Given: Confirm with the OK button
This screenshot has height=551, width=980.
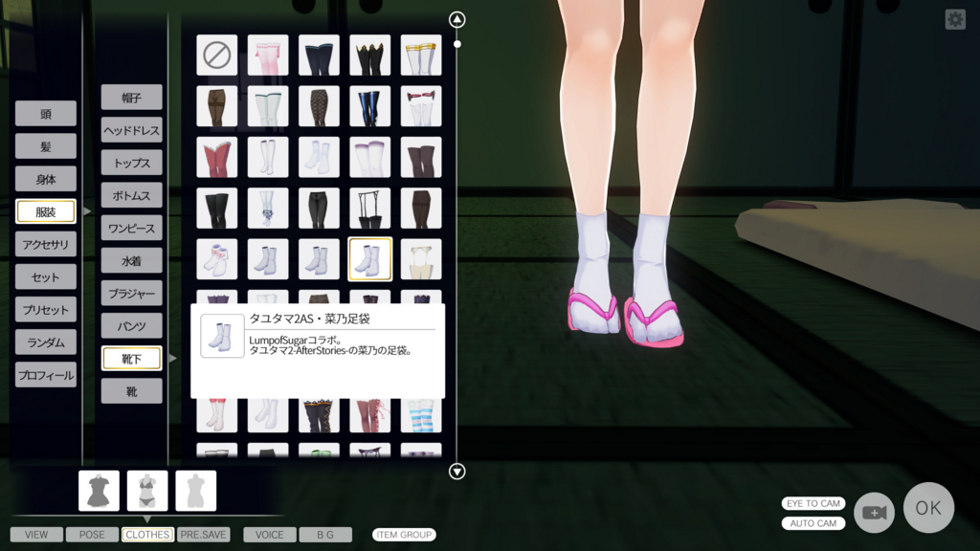Looking at the screenshot, I should (x=928, y=508).
